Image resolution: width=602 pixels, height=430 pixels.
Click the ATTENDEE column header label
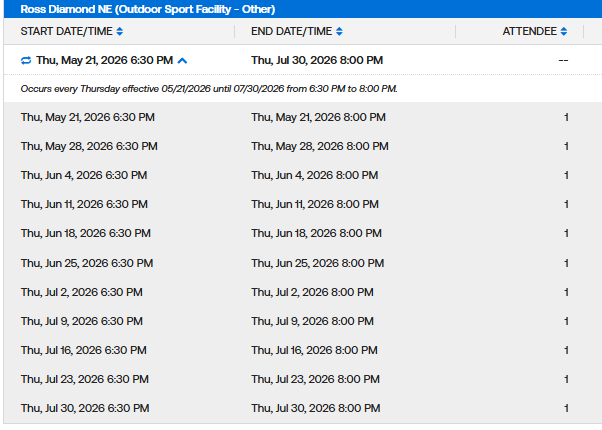coord(529,32)
